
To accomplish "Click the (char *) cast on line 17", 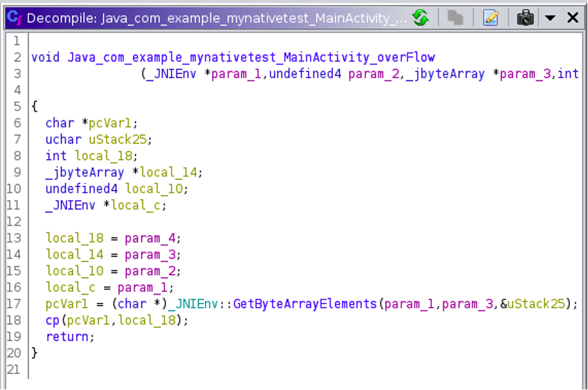I will pyautogui.click(x=139, y=304).
